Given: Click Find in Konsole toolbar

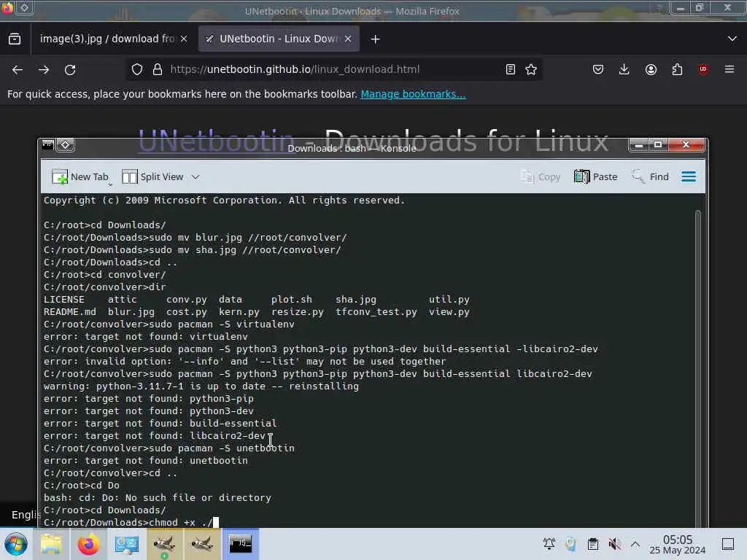Looking at the screenshot, I should pos(650,176).
